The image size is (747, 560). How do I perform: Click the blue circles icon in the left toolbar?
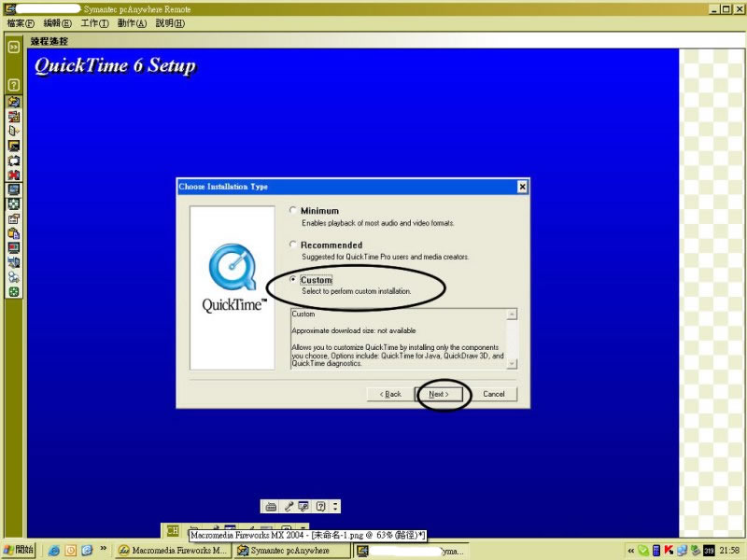(14, 277)
